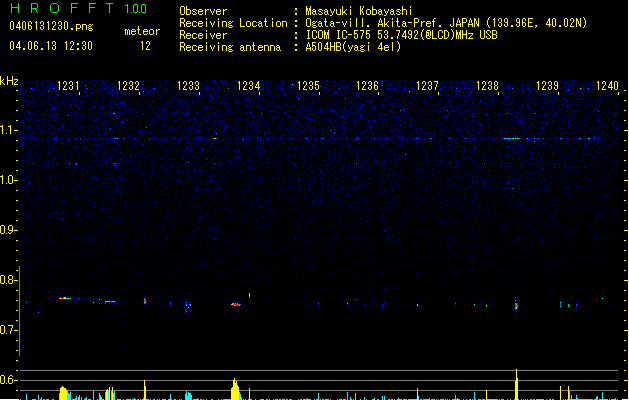Pick the 1238 time axis marker
This screenshot has width=629, height=400.
tap(487, 85)
